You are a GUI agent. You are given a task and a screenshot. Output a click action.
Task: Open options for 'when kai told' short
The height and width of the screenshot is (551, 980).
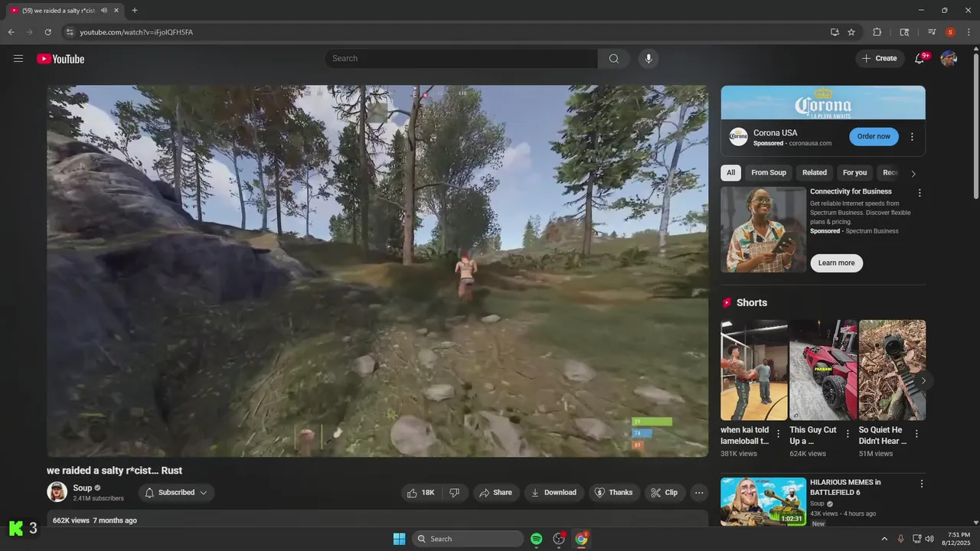point(779,434)
